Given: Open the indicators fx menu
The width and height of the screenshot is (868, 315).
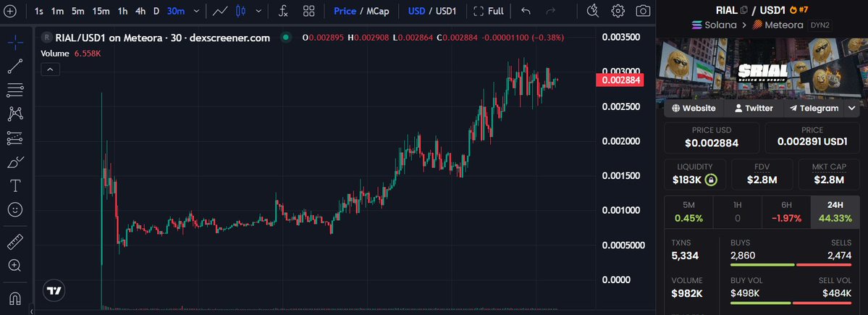Looking at the screenshot, I should [x=283, y=11].
